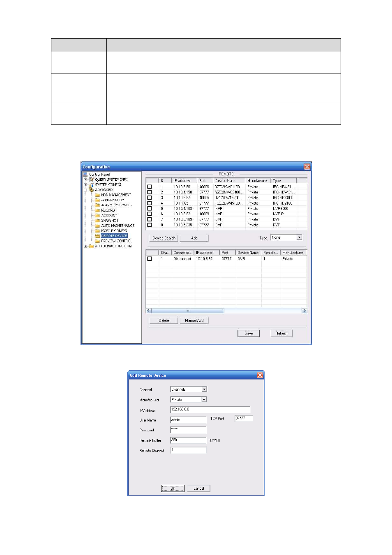Click the Refresh button
This screenshot has height=555, width=392.
[281, 333]
